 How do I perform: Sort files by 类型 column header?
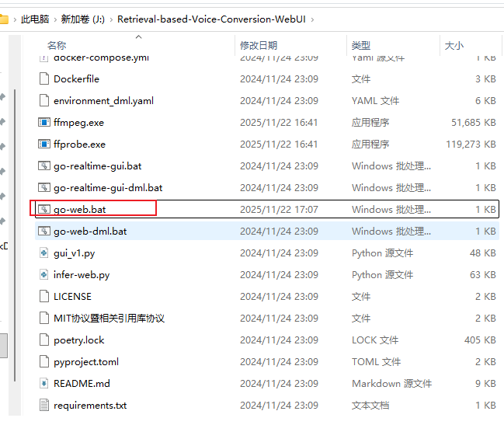click(361, 46)
